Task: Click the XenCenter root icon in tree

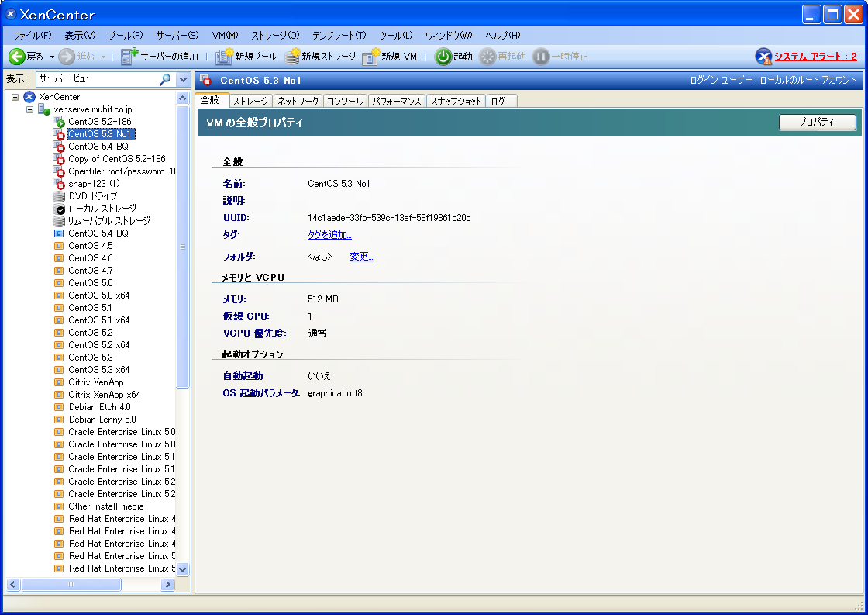Action: click(x=29, y=97)
